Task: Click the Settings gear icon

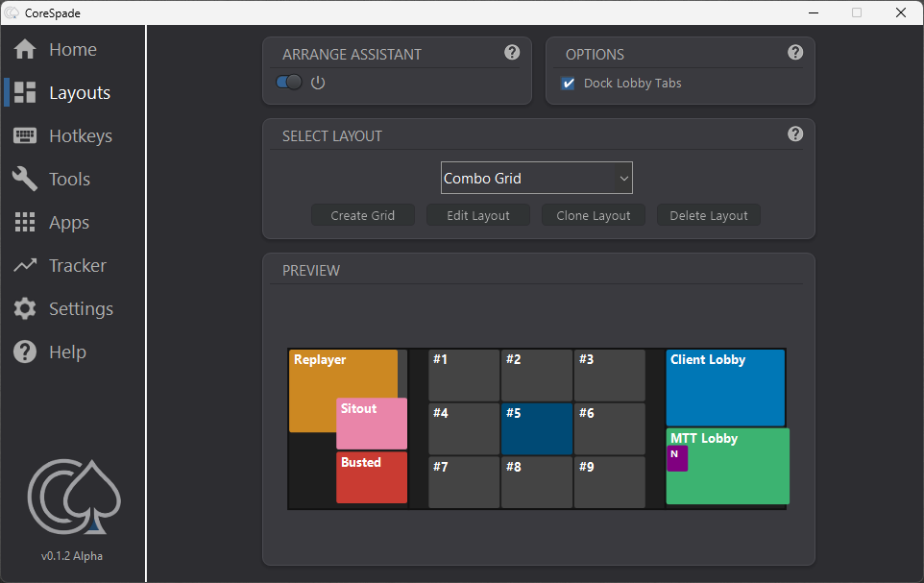Action: (25, 308)
